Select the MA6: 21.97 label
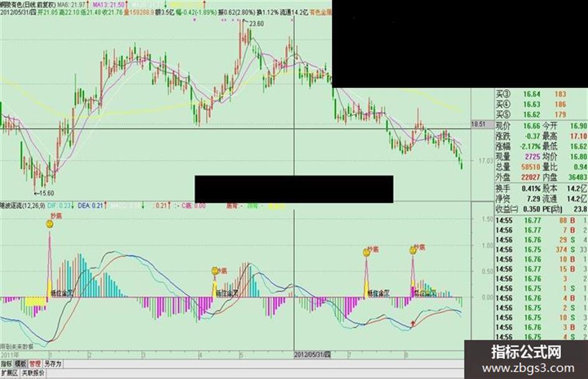Image resolution: width=588 pixels, height=379 pixels. tap(70, 5)
